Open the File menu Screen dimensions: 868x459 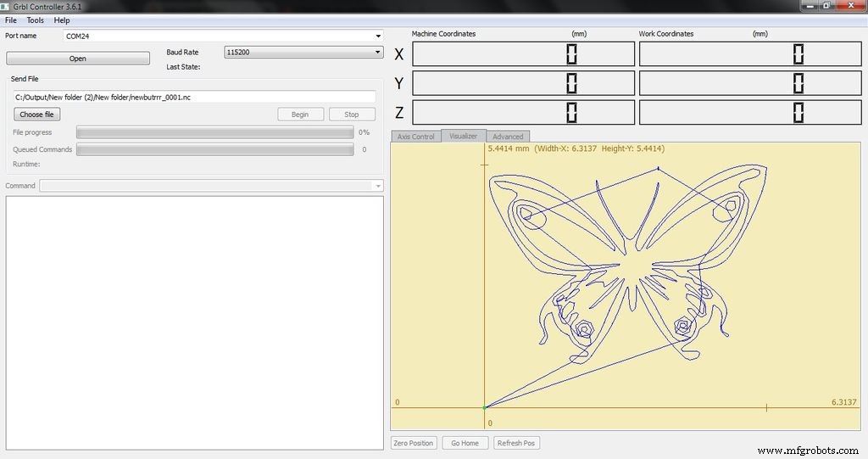coord(11,20)
